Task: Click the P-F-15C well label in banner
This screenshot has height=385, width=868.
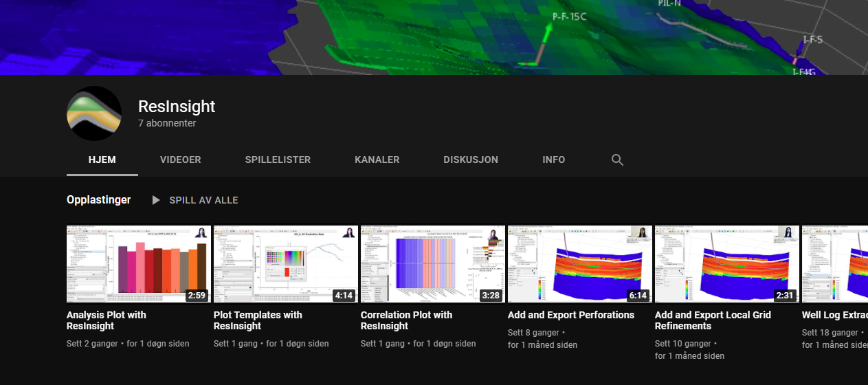Action: [x=570, y=16]
